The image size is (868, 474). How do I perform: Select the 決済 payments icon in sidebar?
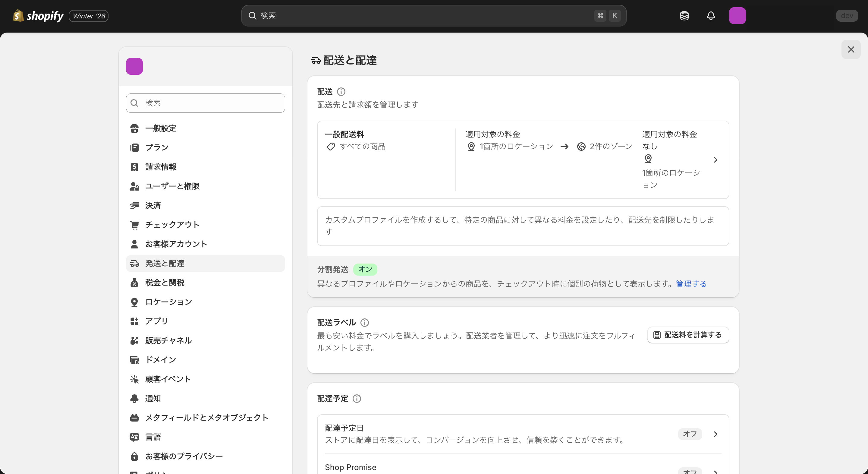pos(134,205)
